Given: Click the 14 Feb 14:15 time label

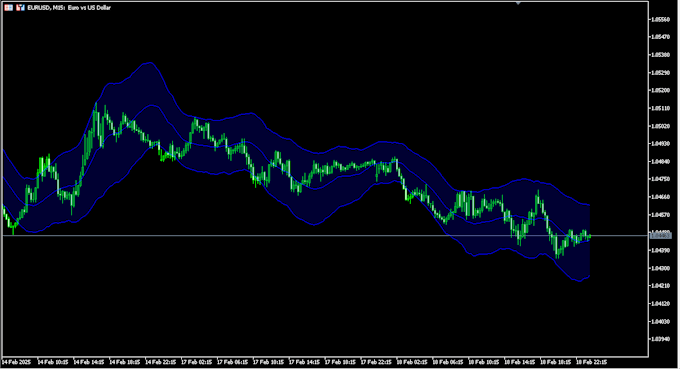Looking at the screenshot, I should [x=88, y=362].
